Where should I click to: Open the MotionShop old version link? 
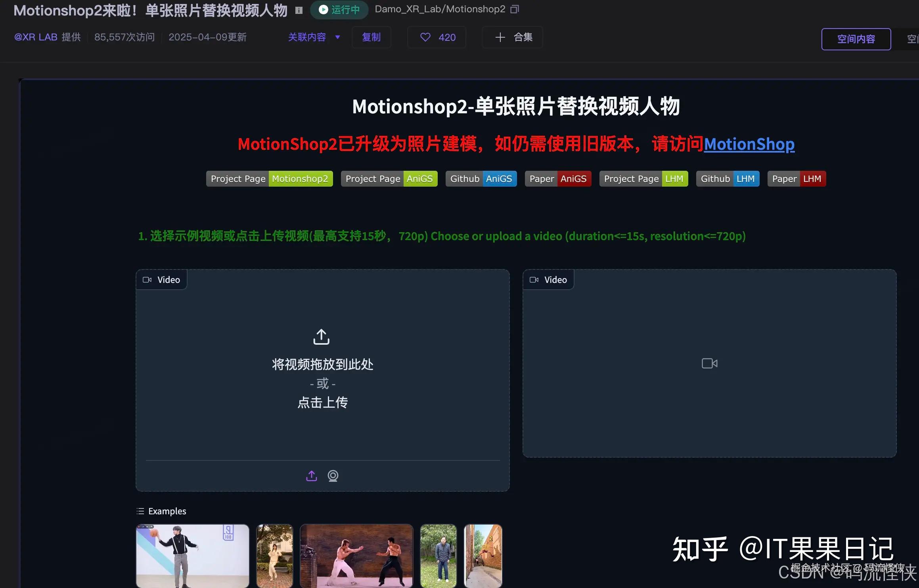(x=749, y=144)
